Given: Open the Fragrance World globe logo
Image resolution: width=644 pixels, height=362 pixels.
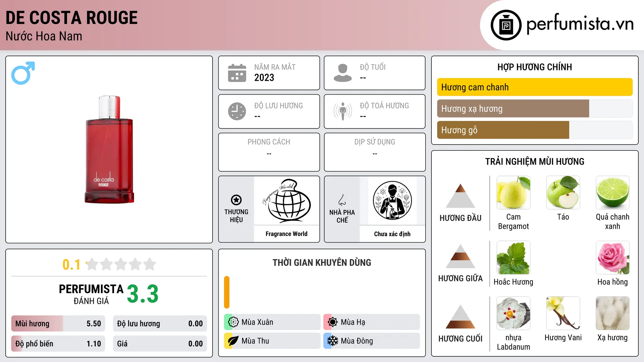Looking at the screenshot, I should (x=286, y=200).
